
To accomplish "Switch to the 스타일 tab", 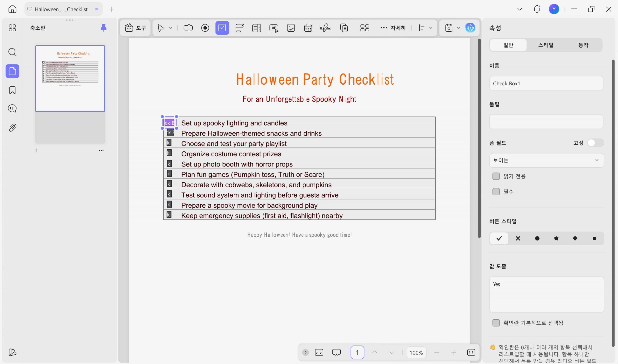I will 546,45.
